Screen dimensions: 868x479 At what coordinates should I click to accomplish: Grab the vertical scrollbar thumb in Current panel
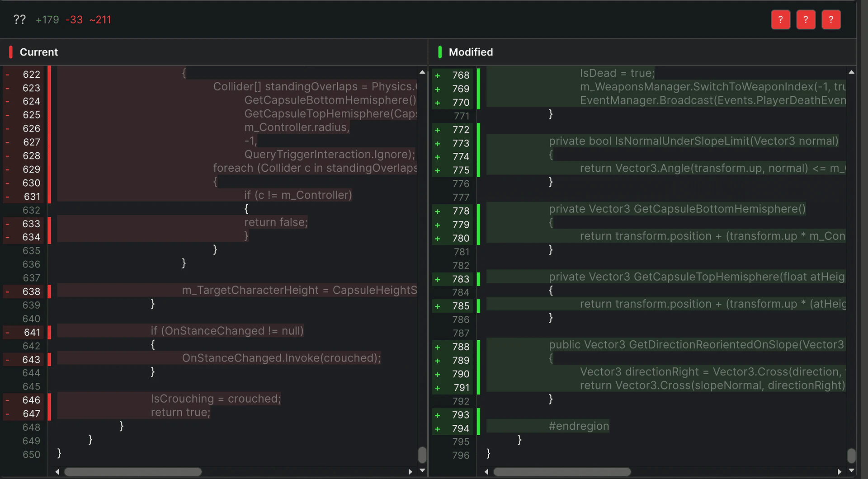[x=422, y=456]
